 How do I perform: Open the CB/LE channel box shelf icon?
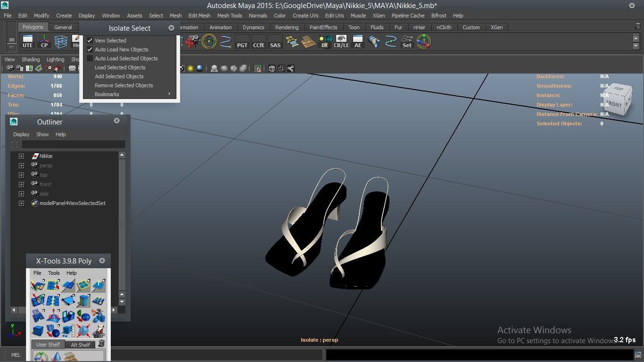click(341, 41)
